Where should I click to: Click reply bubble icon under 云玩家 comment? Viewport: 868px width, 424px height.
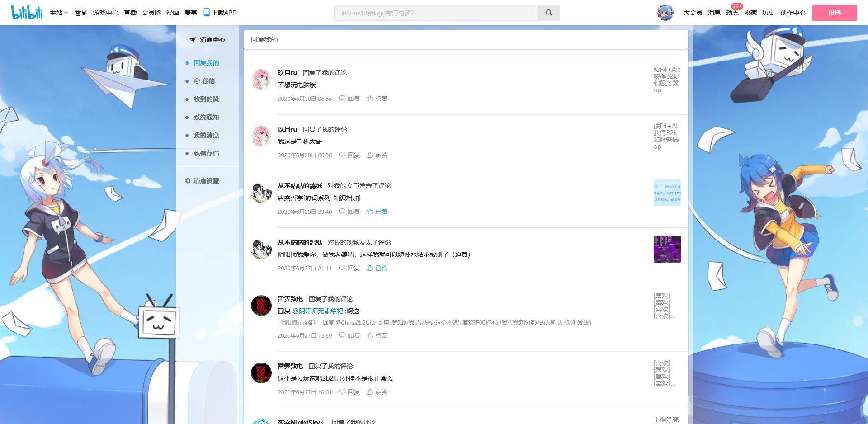342,392
